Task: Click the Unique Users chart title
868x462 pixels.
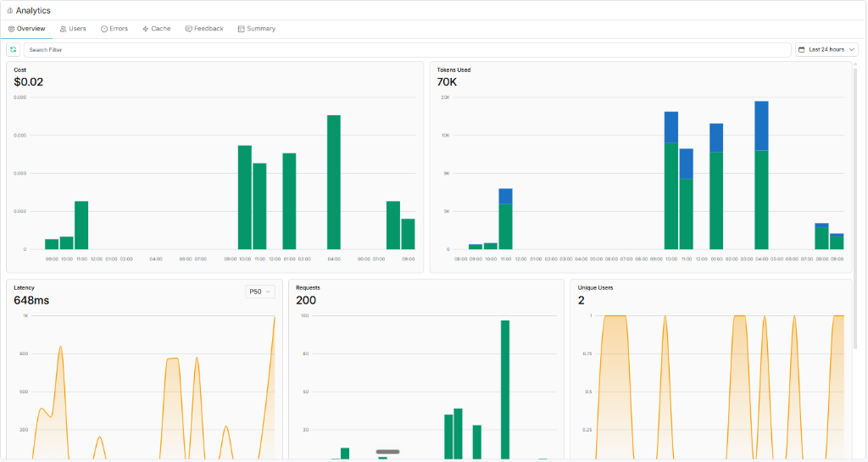Action: tap(595, 287)
